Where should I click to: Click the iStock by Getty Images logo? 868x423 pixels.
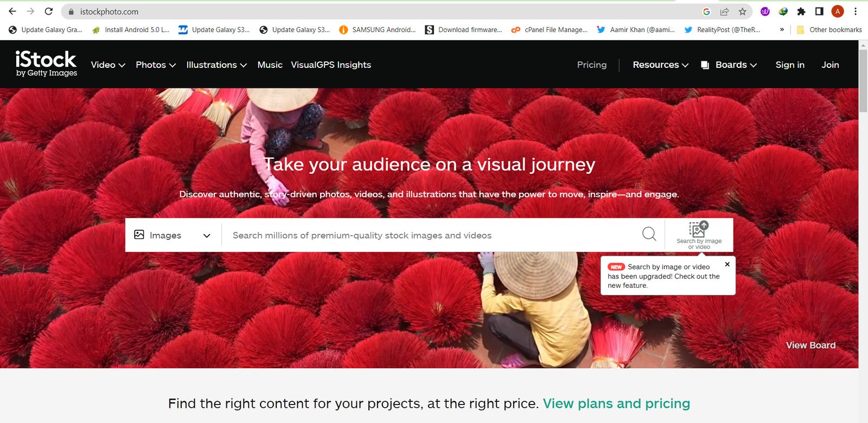point(46,64)
